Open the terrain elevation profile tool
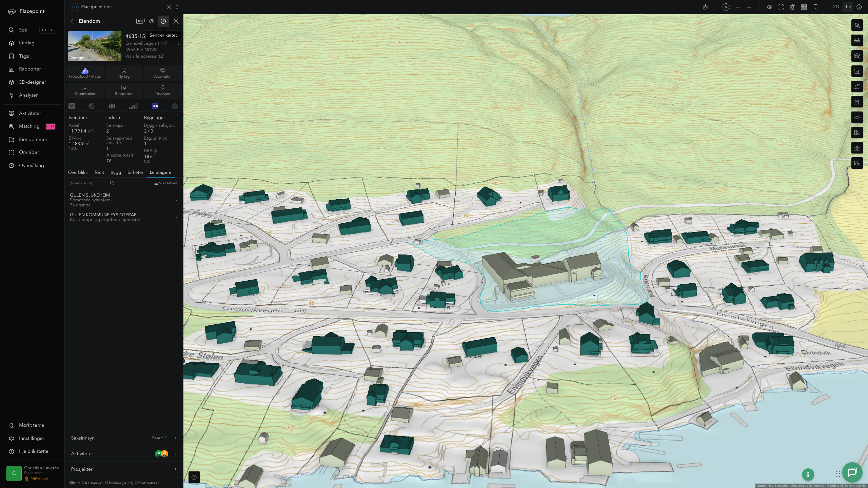Viewport: 868px width, 488px height. pos(857,102)
